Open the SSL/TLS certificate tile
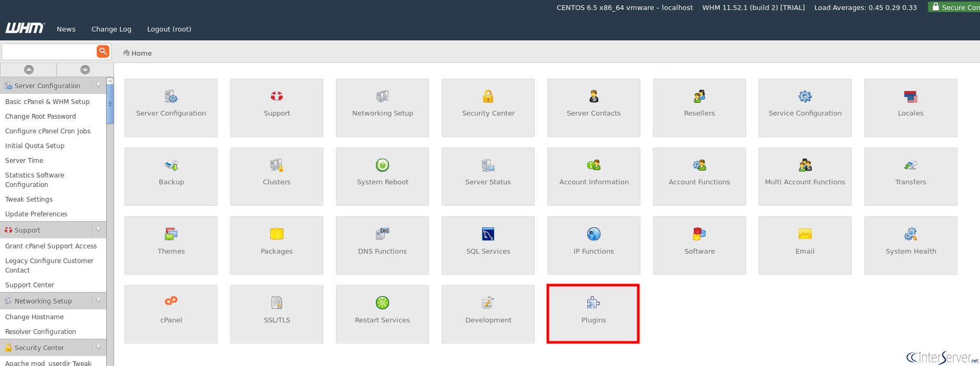 [x=277, y=314]
